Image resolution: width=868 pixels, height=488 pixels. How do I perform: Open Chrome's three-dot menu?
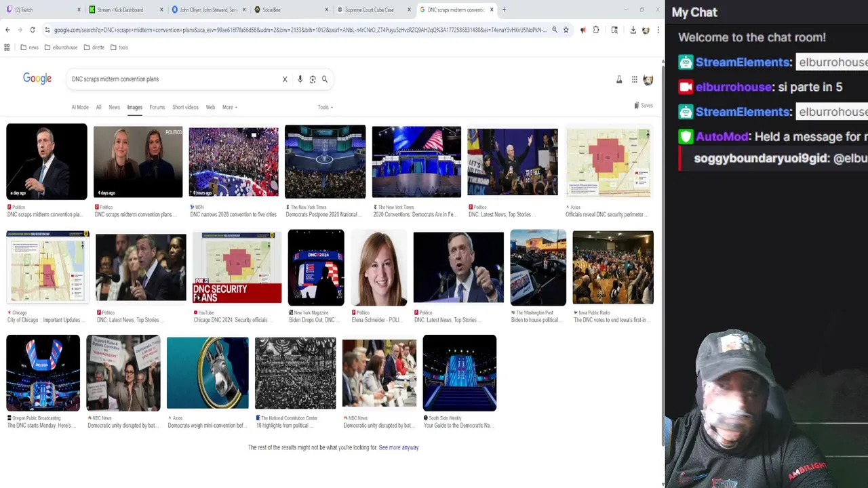[658, 30]
